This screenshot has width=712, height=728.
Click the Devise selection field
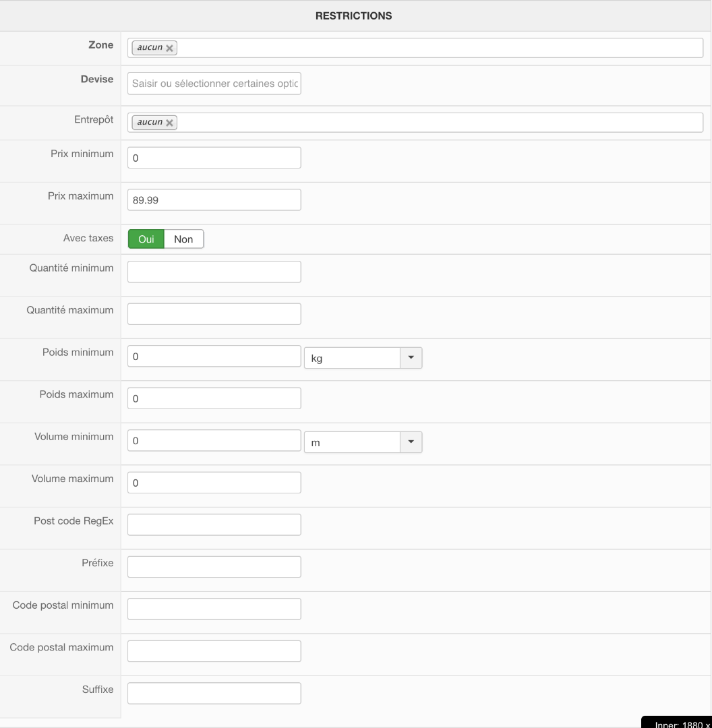[x=214, y=84]
